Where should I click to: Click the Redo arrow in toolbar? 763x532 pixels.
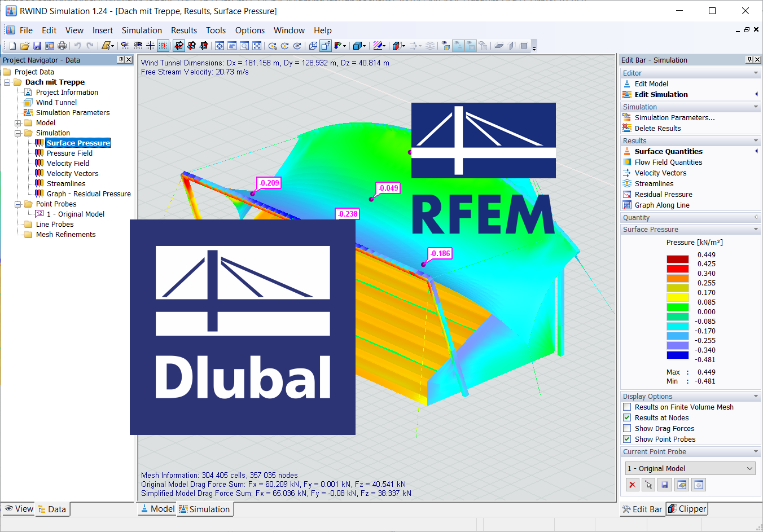coord(90,46)
